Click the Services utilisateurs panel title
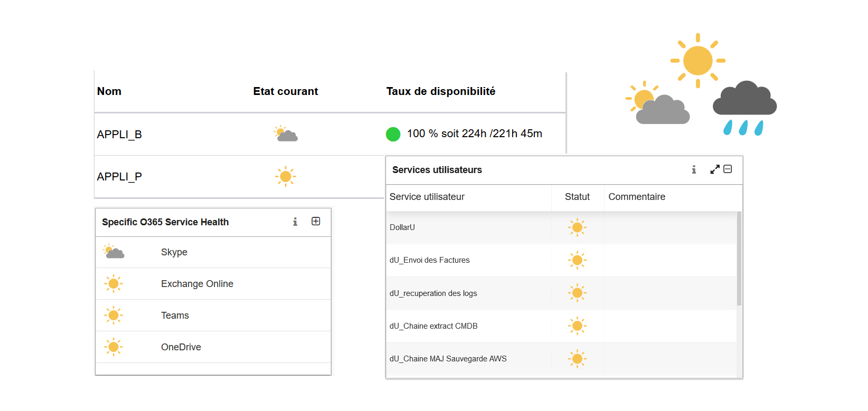The height and width of the screenshot is (411, 868). (x=437, y=170)
